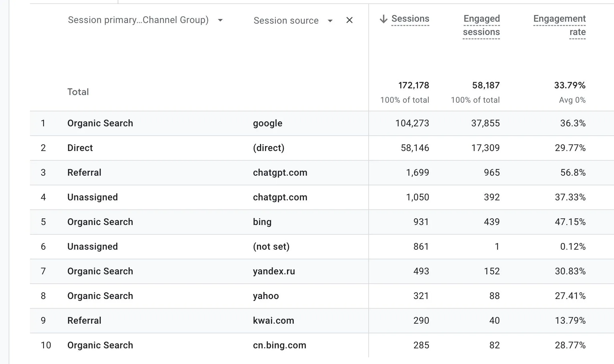Click sessions value 58,146

(x=415, y=148)
